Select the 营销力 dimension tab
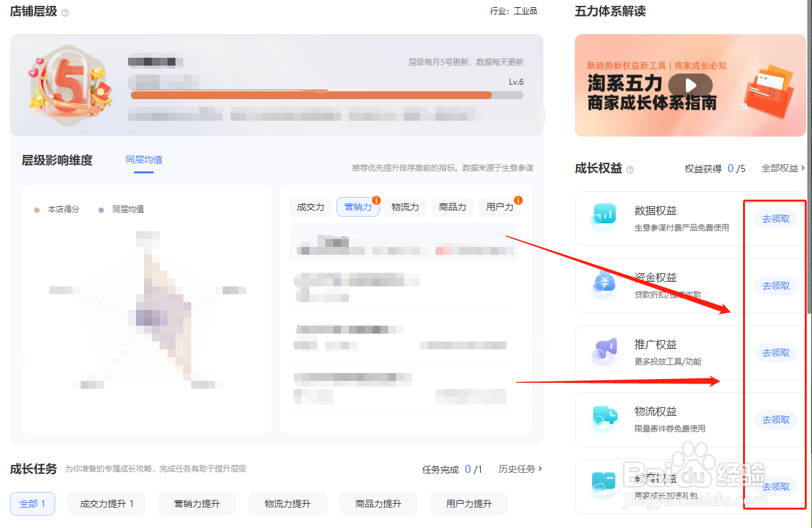 point(358,207)
